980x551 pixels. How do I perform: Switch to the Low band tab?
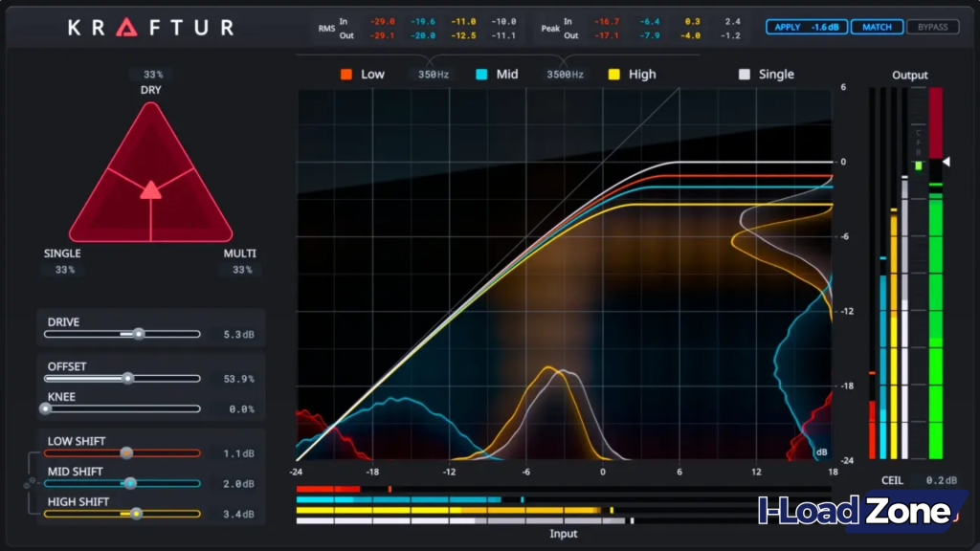coord(371,73)
